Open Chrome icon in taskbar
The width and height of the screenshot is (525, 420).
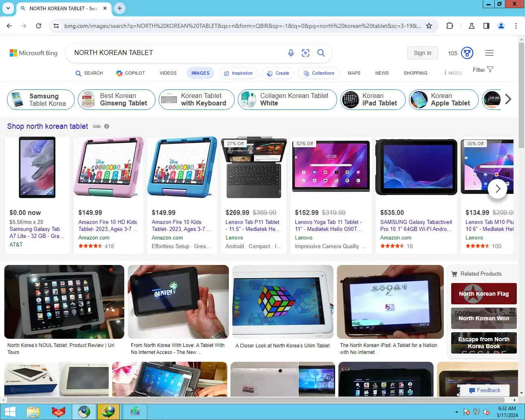[x=84, y=412]
